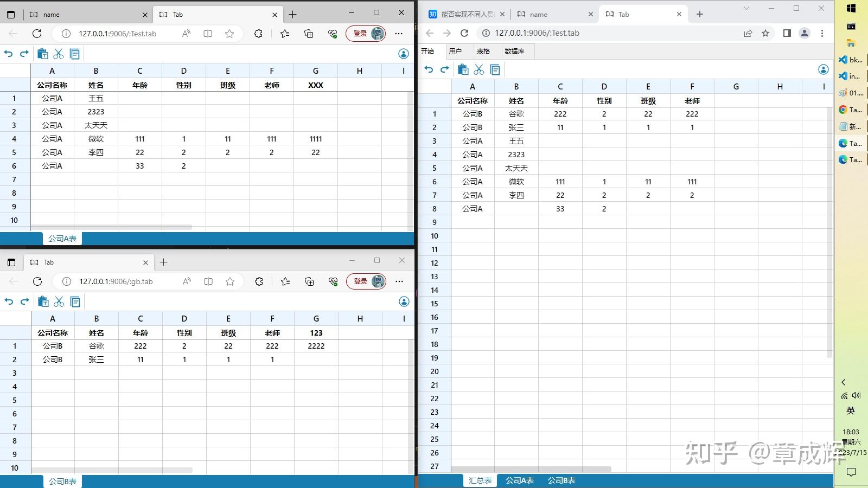Click the user avatar icon in Chrome spreadsheet toolbar
The image size is (868, 488).
click(x=823, y=69)
